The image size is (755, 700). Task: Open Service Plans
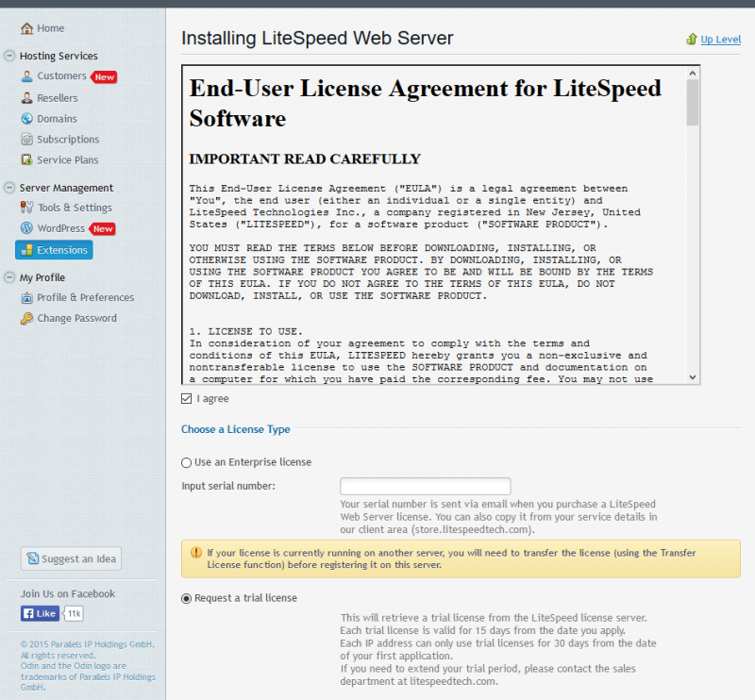click(67, 159)
